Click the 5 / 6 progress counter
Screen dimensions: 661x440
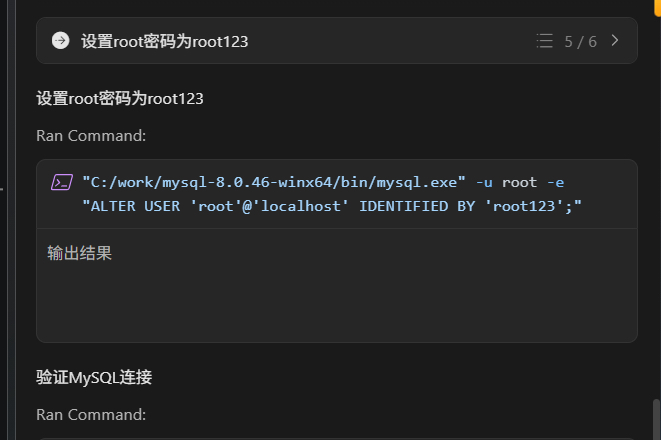coord(580,41)
